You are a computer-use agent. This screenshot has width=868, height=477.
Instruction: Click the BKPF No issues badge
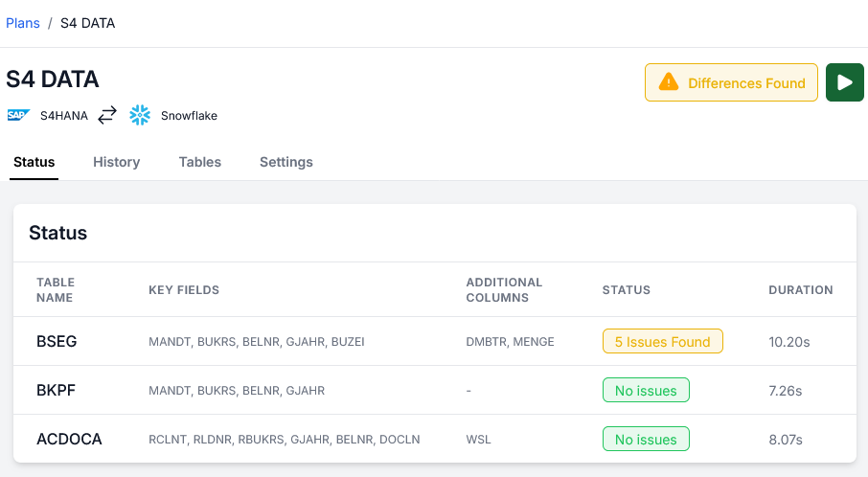click(x=645, y=391)
